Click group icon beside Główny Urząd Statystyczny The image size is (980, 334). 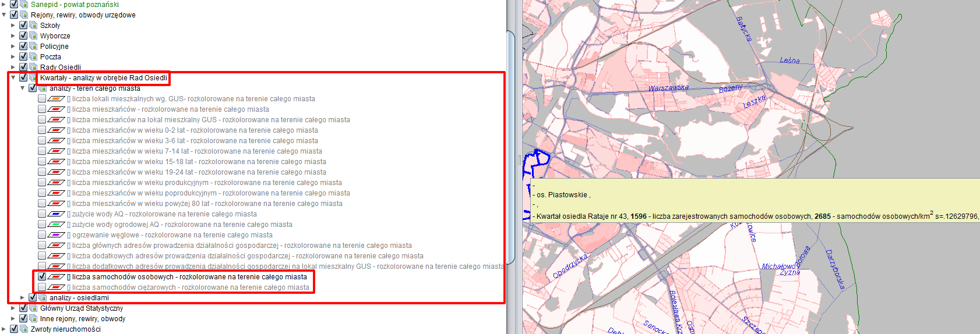(x=33, y=308)
